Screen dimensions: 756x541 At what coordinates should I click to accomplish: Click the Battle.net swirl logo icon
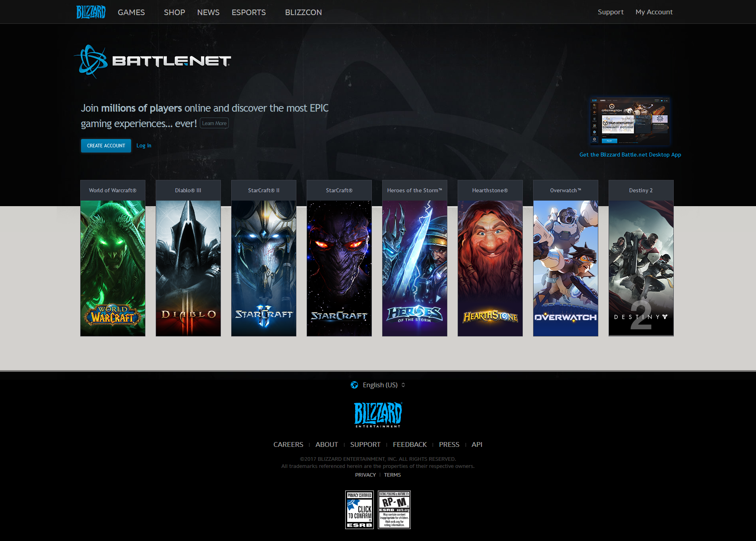[x=92, y=62]
